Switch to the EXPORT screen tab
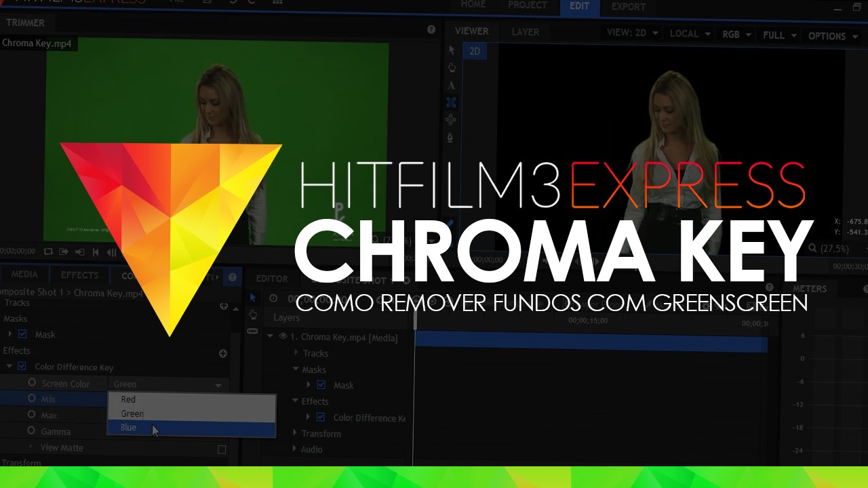The width and height of the screenshot is (868, 488). pyautogui.click(x=629, y=7)
